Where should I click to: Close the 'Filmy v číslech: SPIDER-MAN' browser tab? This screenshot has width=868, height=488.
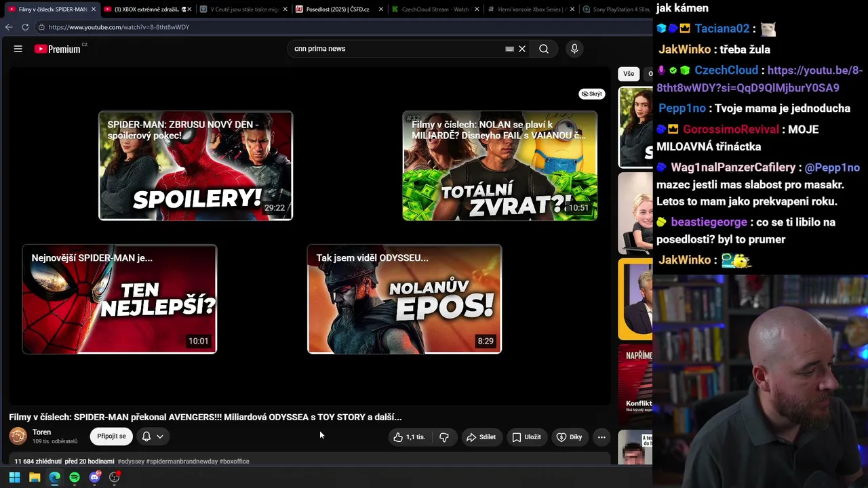pyautogui.click(x=94, y=9)
